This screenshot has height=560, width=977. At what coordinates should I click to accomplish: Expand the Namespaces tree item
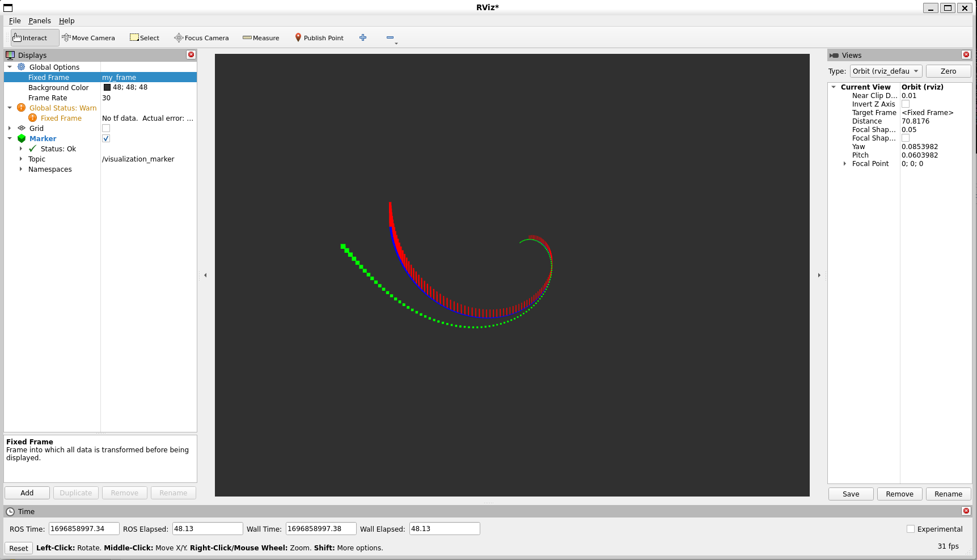pyautogui.click(x=21, y=169)
